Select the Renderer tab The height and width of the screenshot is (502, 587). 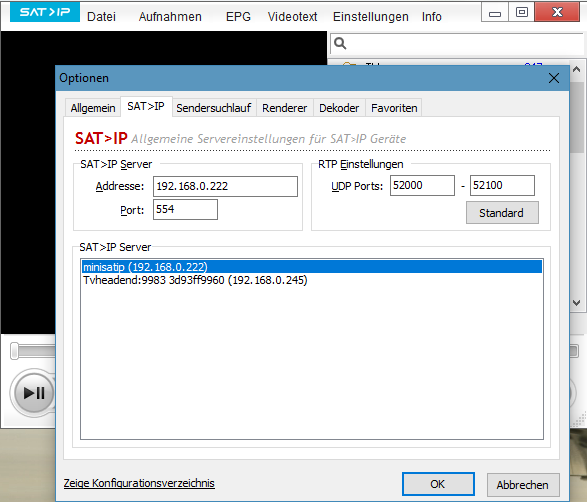pos(285,108)
